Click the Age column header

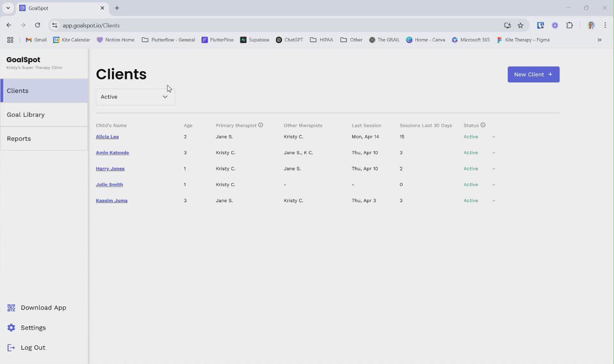coord(188,125)
